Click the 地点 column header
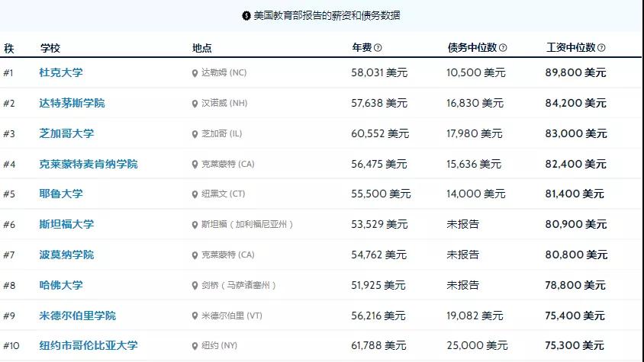644x362 pixels. pyautogui.click(x=201, y=48)
